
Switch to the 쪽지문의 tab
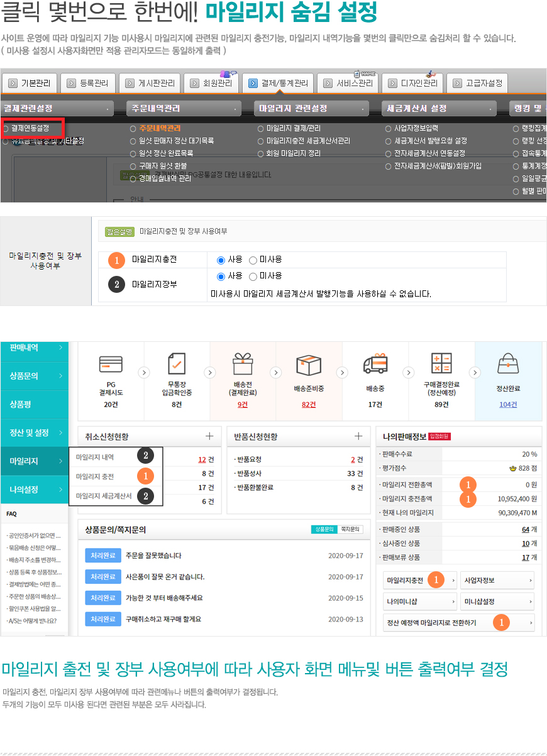click(350, 529)
